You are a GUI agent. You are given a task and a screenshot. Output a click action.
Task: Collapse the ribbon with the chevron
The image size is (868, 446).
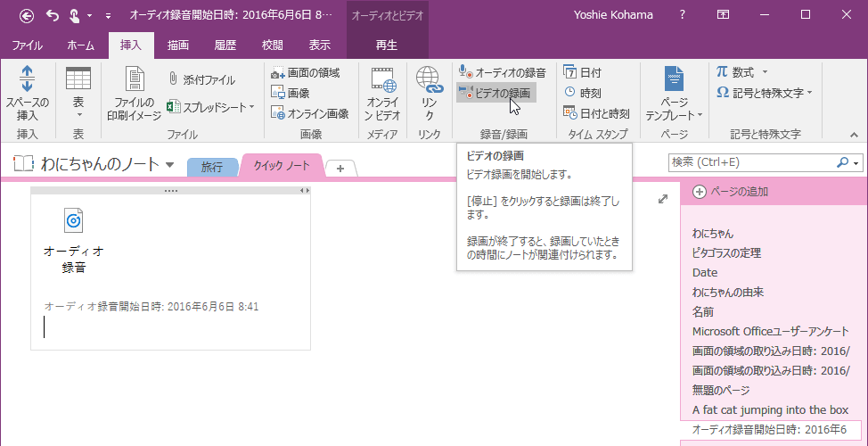(x=854, y=135)
